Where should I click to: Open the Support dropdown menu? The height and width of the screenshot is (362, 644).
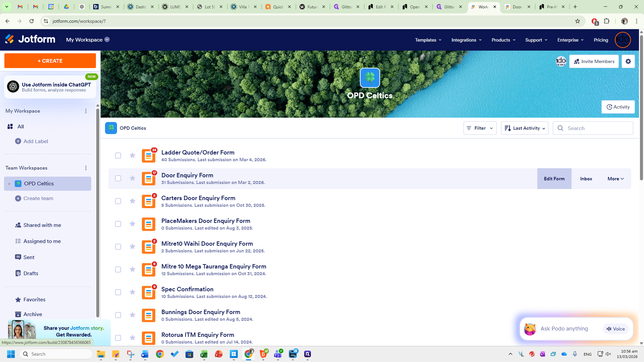click(x=536, y=40)
